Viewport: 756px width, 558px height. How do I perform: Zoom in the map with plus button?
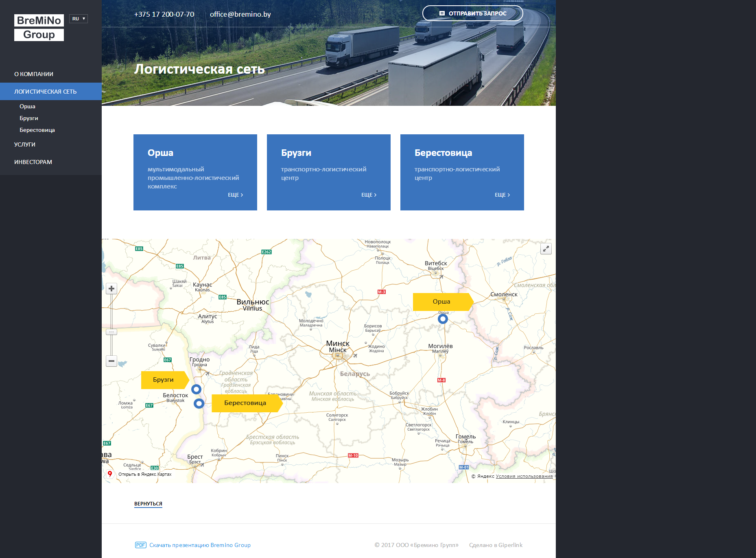(x=111, y=289)
